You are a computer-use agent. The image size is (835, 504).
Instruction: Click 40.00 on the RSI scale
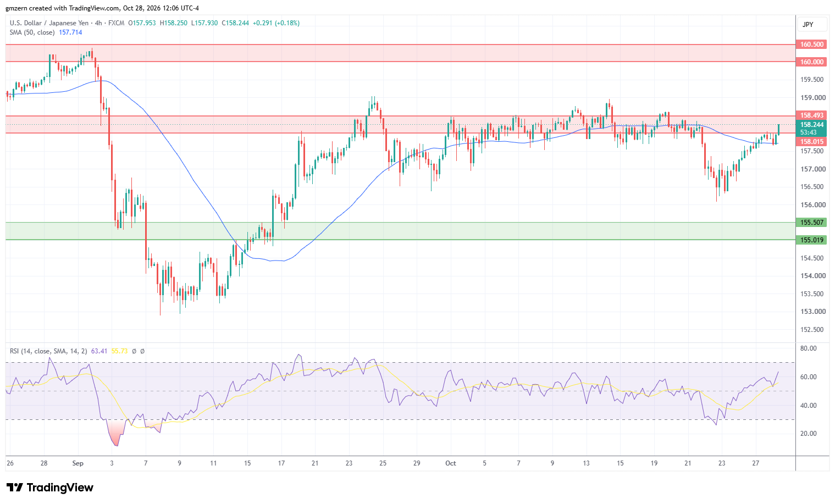(808, 406)
